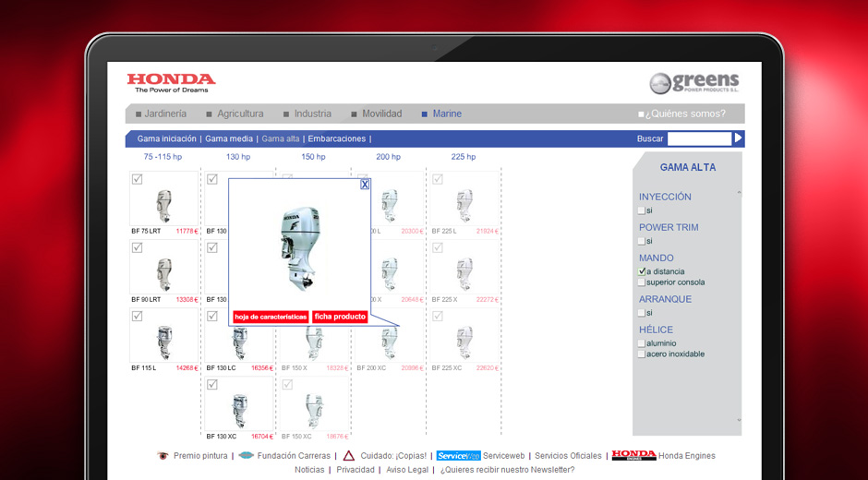
Task: Click the 11778 € price of BF 75 LRT
Action: tap(187, 231)
